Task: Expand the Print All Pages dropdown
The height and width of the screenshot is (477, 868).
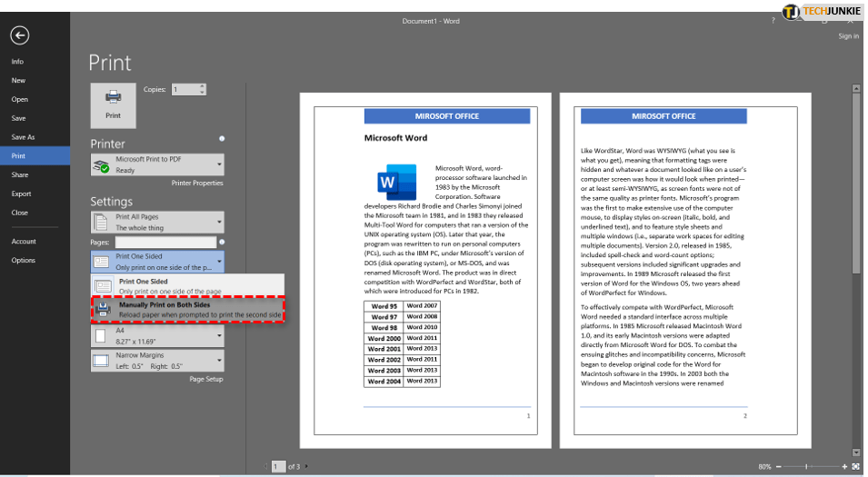Action: point(156,223)
